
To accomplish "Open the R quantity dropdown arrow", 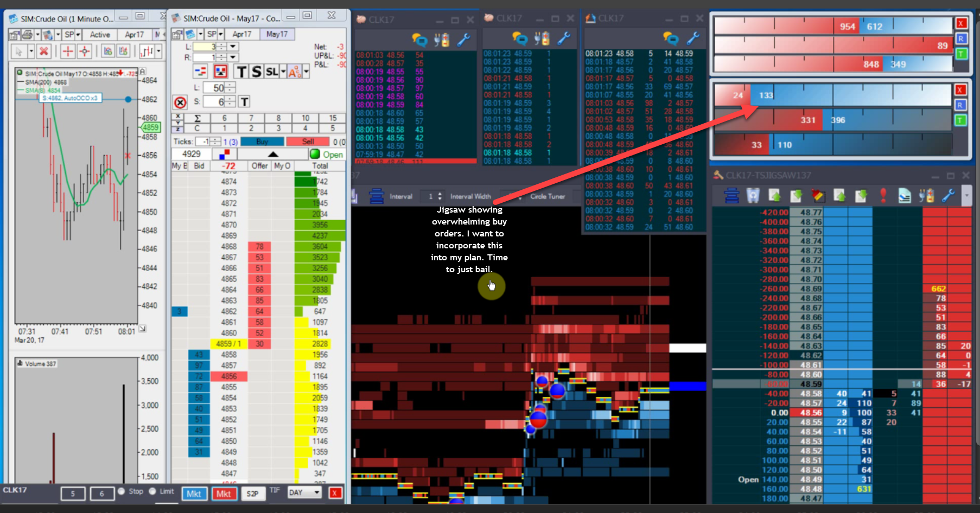I will pos(233,57).
